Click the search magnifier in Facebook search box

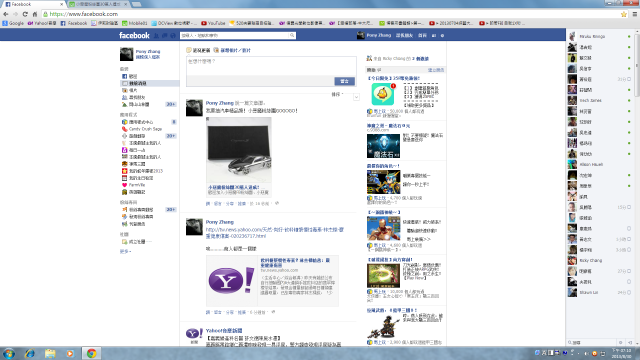pyautogui.click(x=292, y=36)
